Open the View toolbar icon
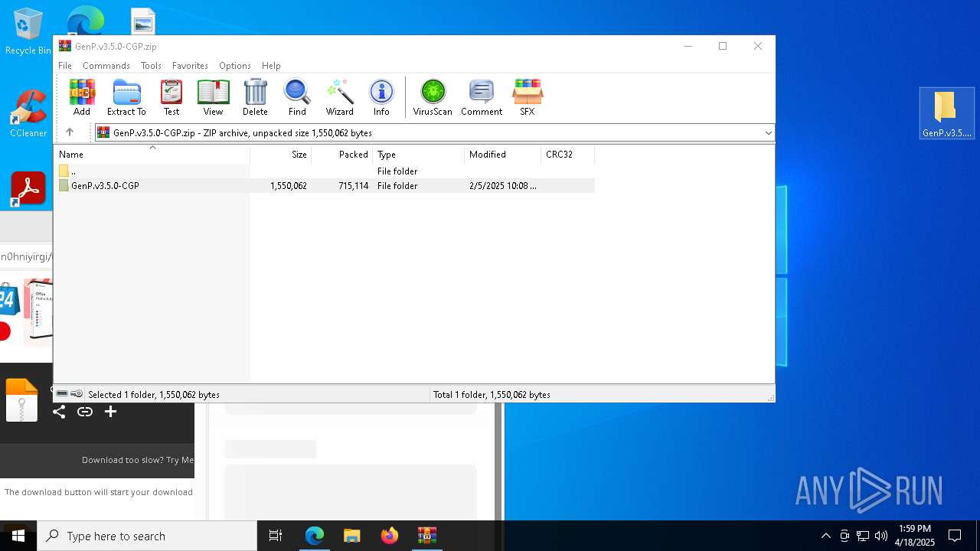980x551 pixels. tap(213, 97)
